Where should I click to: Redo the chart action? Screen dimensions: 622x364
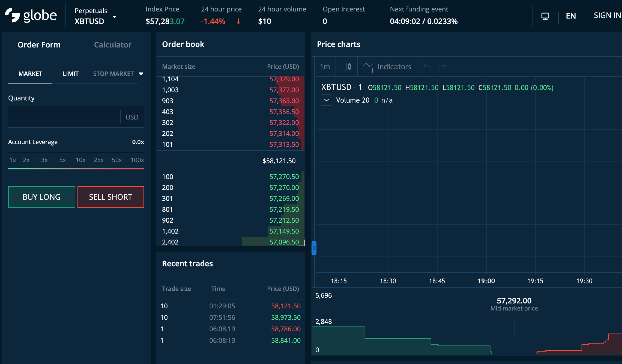pos(442,67)
